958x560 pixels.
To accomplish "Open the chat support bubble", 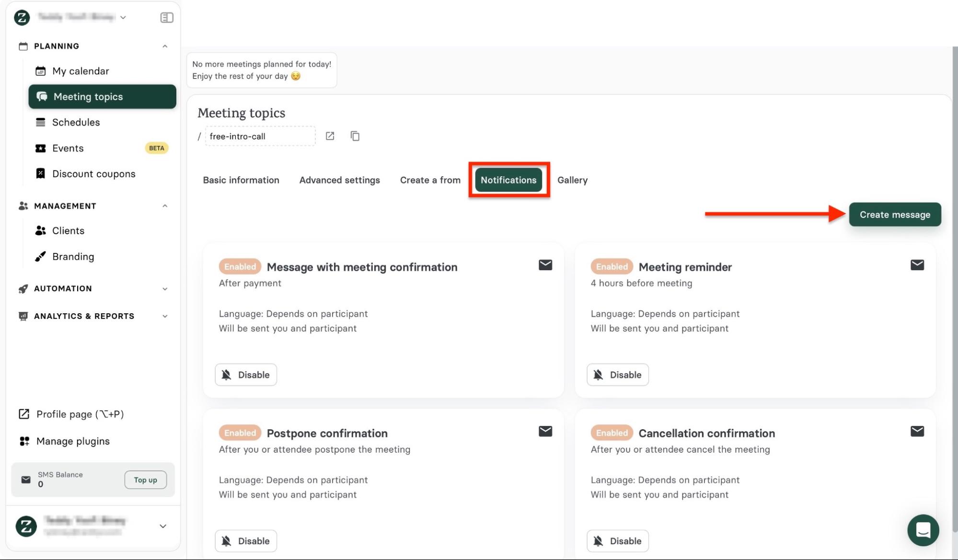I will pyautogui.click(x=923, y=530).
